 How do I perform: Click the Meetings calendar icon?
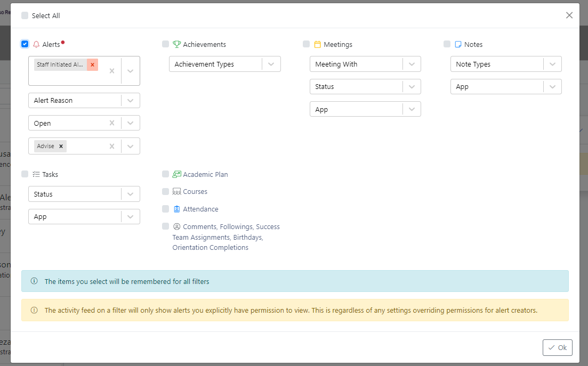[317, 44]
